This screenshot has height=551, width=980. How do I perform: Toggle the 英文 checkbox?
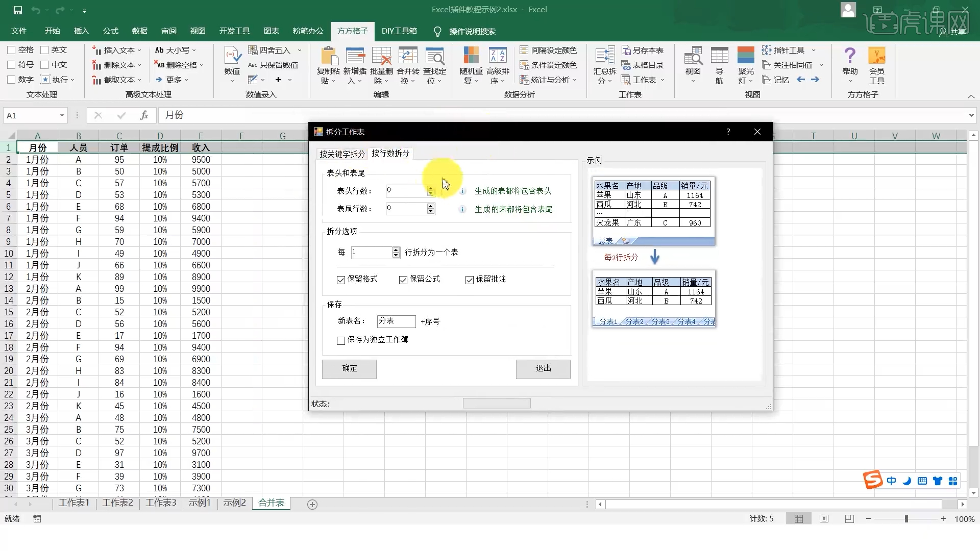tap(44, 50)
